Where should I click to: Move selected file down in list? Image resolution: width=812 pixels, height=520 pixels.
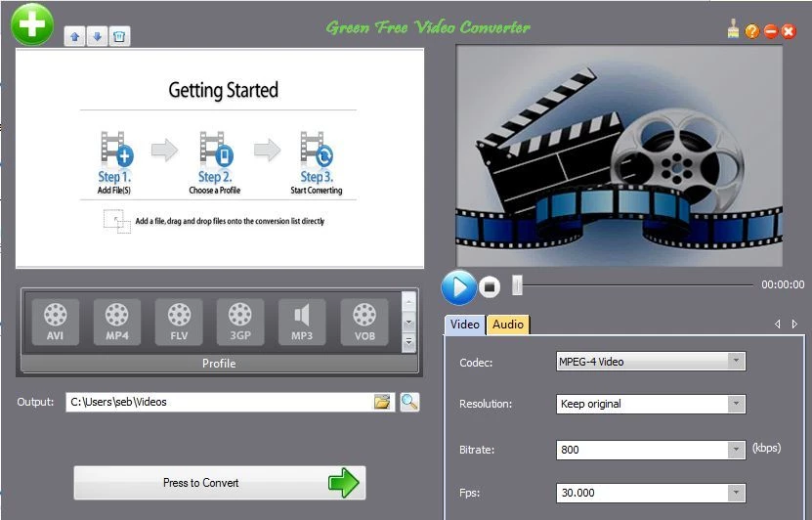click(97, 37)
